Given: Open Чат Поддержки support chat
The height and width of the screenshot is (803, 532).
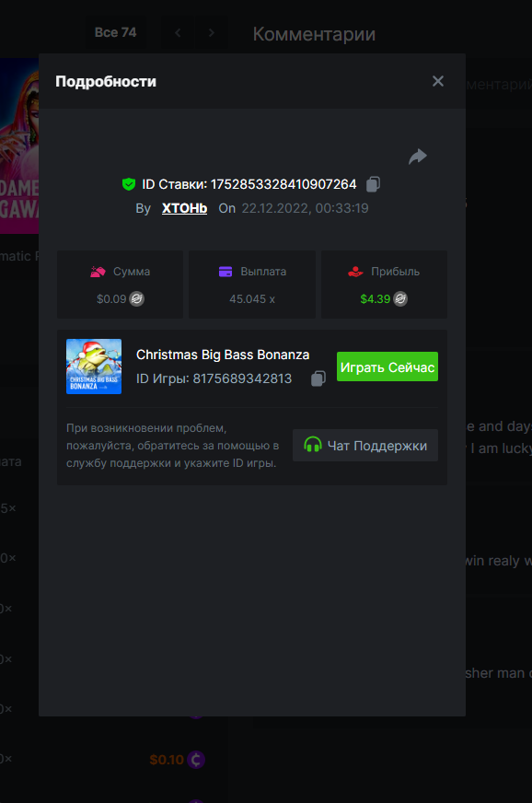Looking at the screenshot, I should 365,446.
